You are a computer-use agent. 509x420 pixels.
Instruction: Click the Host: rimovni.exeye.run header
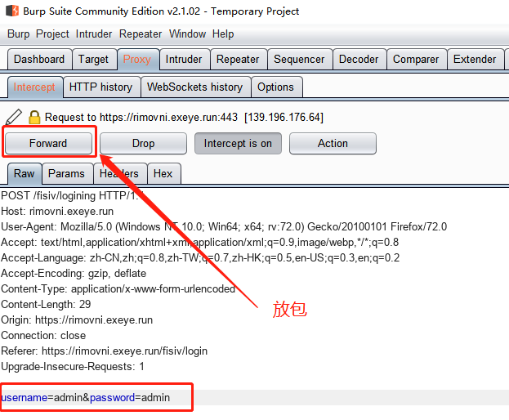[x=57, y=212]
